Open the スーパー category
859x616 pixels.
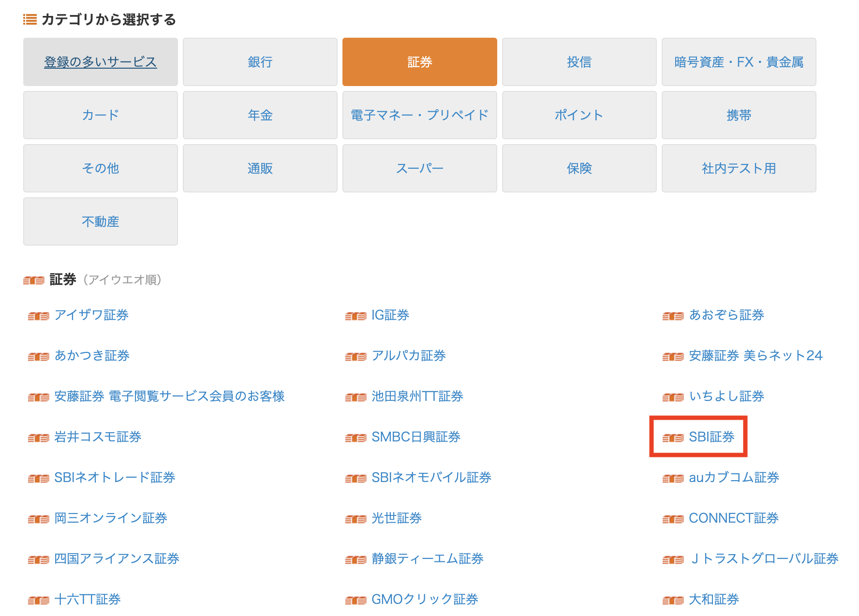(420, 168)
